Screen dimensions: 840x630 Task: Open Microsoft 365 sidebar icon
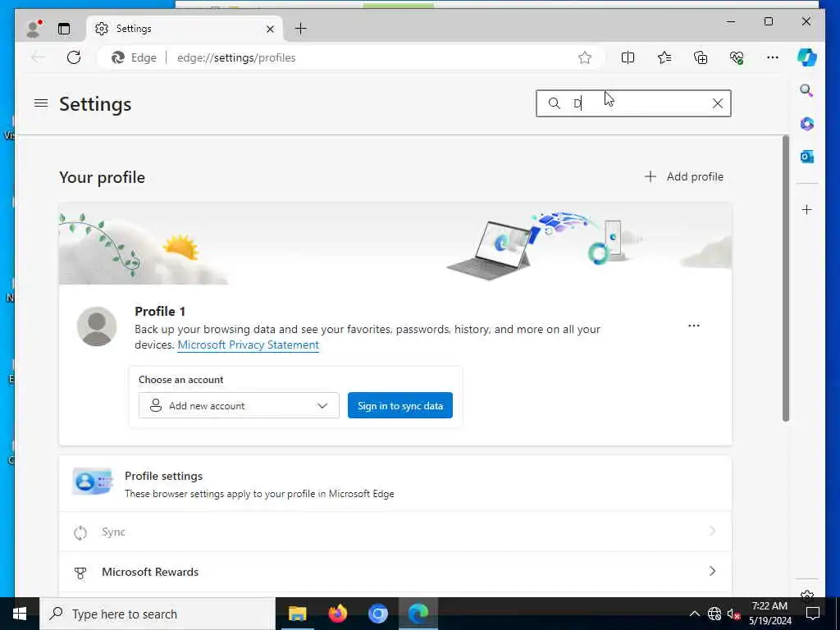807,124
